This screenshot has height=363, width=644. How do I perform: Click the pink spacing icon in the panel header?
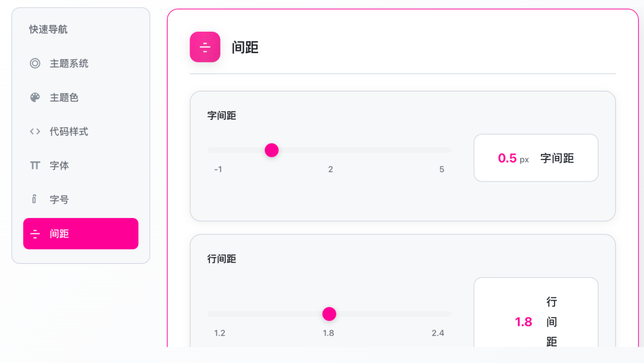(x=205, y=47)
